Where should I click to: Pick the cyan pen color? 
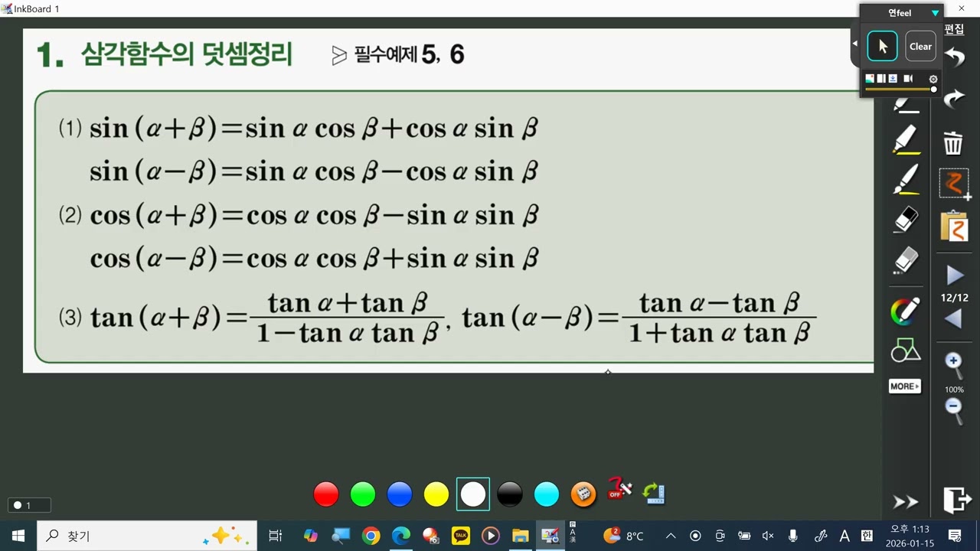point(547,494)
